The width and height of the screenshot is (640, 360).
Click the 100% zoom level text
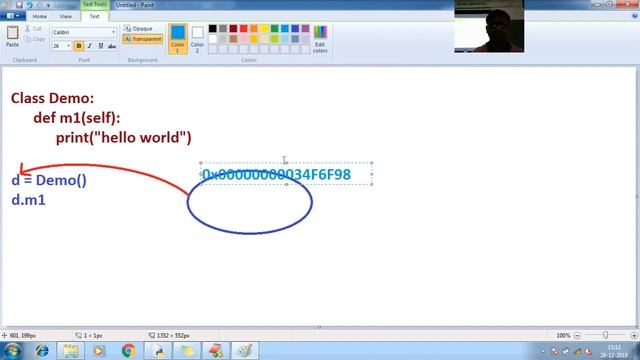pos(563,336)
